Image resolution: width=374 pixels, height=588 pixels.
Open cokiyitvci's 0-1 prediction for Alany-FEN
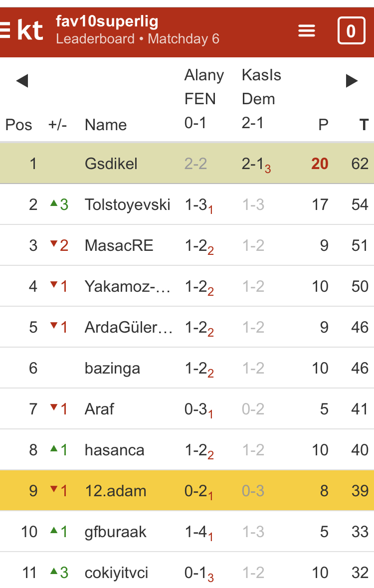pos(198,573)
